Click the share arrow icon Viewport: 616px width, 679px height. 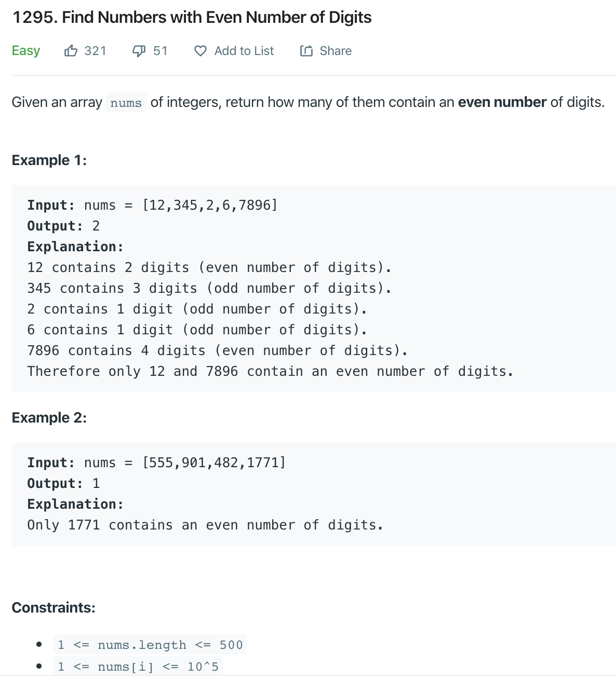click(306, 51)
